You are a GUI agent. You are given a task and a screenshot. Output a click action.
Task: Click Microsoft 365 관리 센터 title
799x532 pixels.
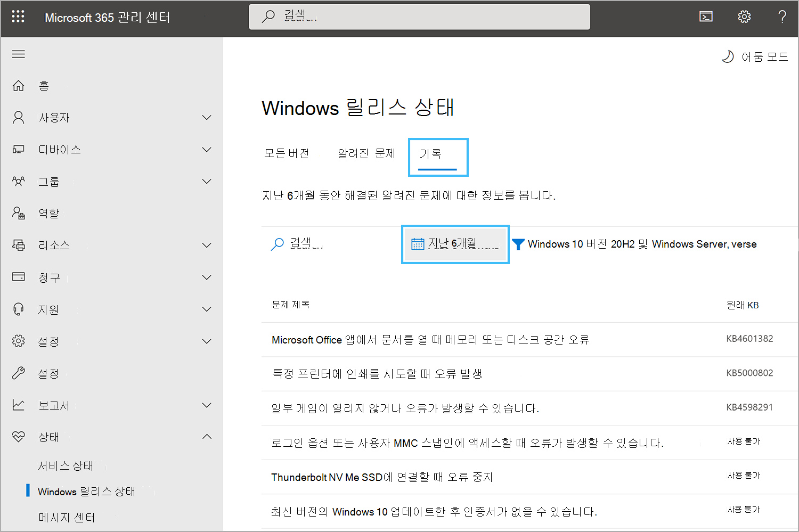(x=108, y=18)
